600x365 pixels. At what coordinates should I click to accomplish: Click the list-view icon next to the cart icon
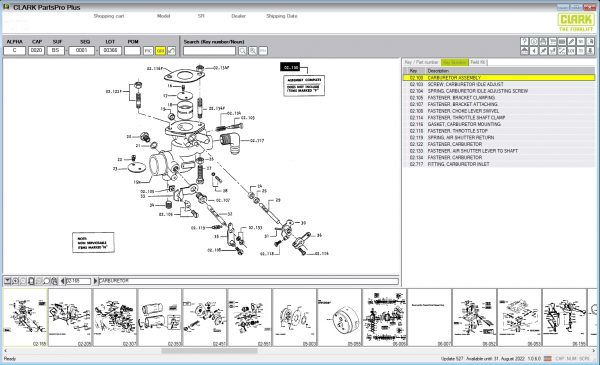562,41
